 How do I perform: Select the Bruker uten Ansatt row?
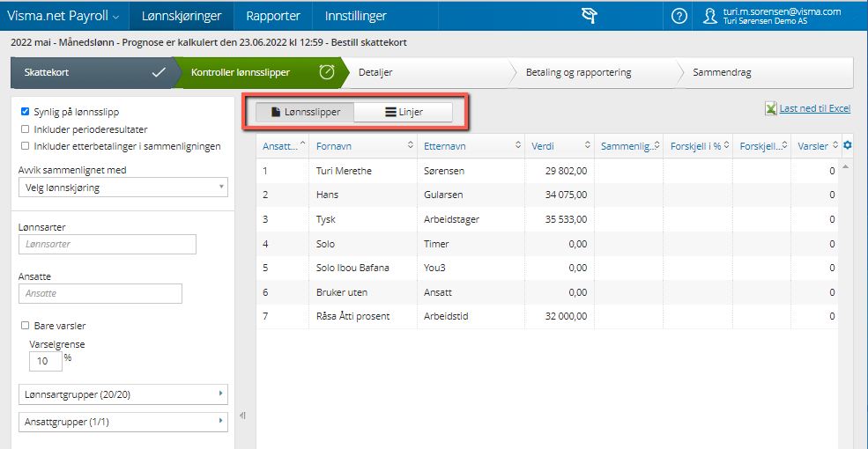tap(547, 292)
